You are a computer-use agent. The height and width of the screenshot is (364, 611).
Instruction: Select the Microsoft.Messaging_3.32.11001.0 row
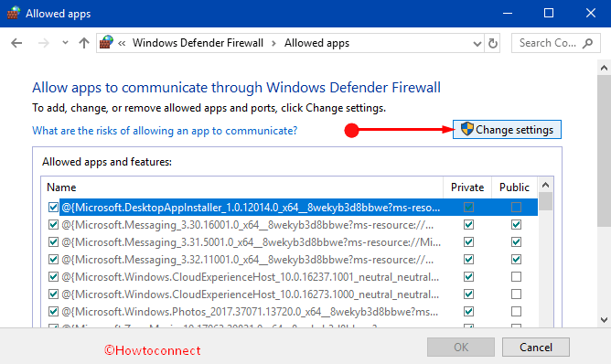click(290, 260)
